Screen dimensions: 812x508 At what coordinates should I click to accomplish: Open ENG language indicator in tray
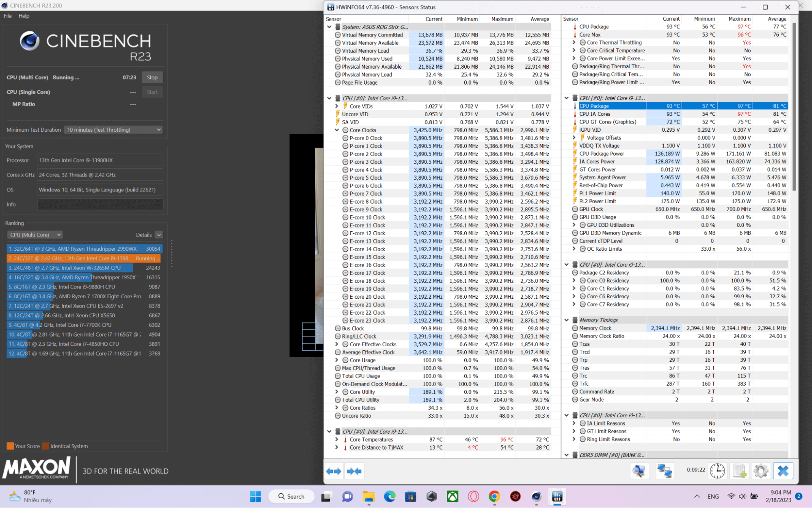coord(713,497)
